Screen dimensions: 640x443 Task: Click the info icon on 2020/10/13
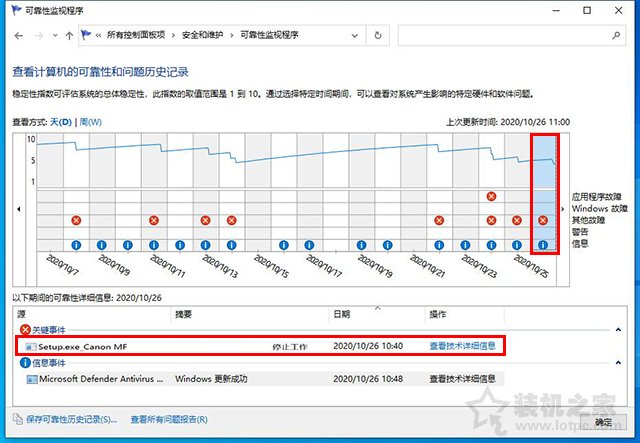206,245
